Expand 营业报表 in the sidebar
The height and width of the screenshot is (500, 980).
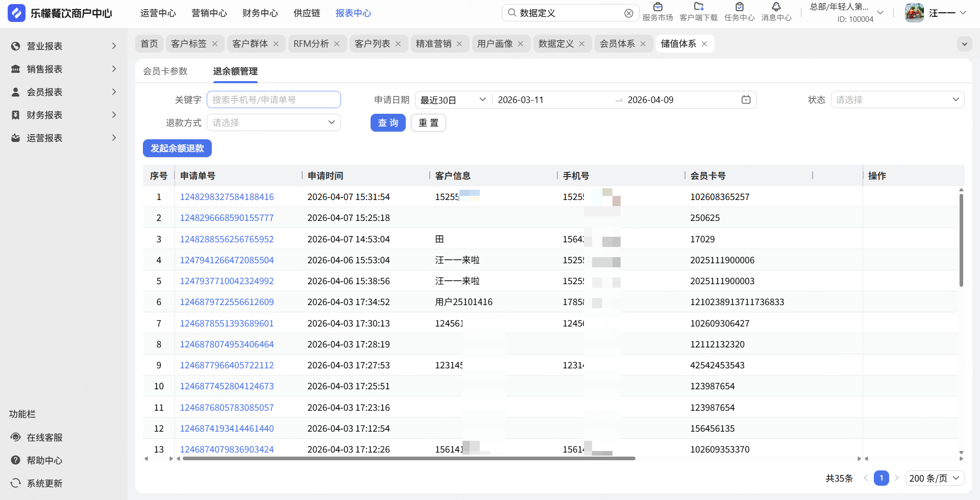coord(64,46)
